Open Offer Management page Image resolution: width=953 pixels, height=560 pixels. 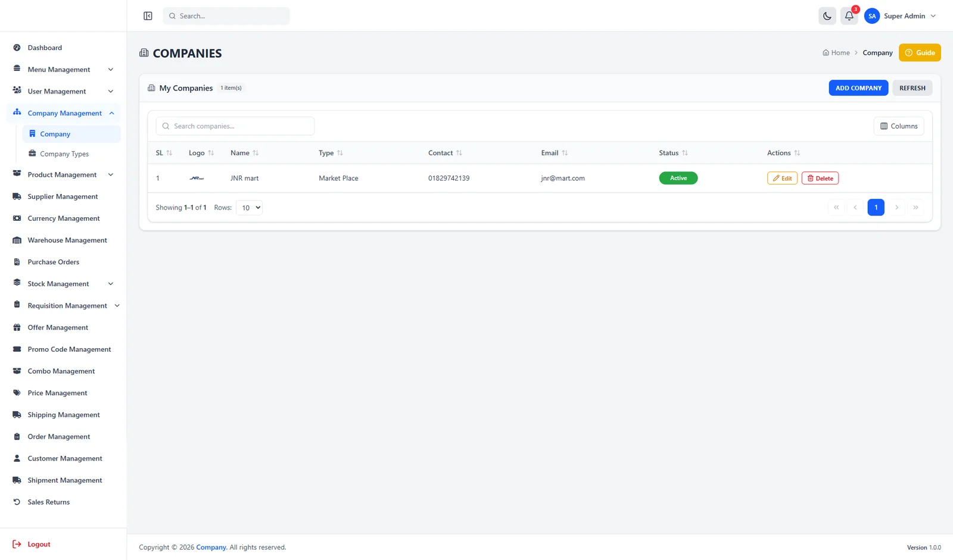(63, 327)
